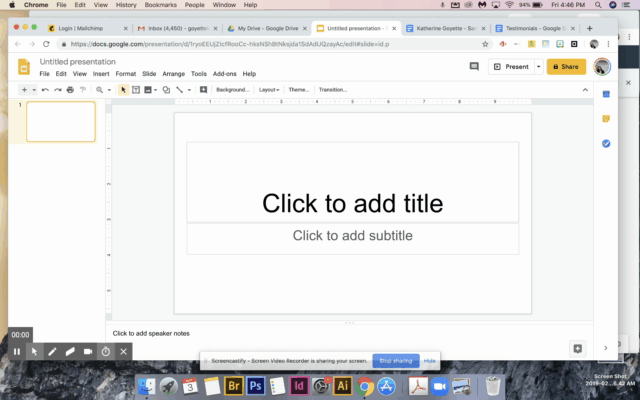The width and height of the screenshot is (640, 400).
Task: Click the insert image icon
Action: (x=148, y=90)
